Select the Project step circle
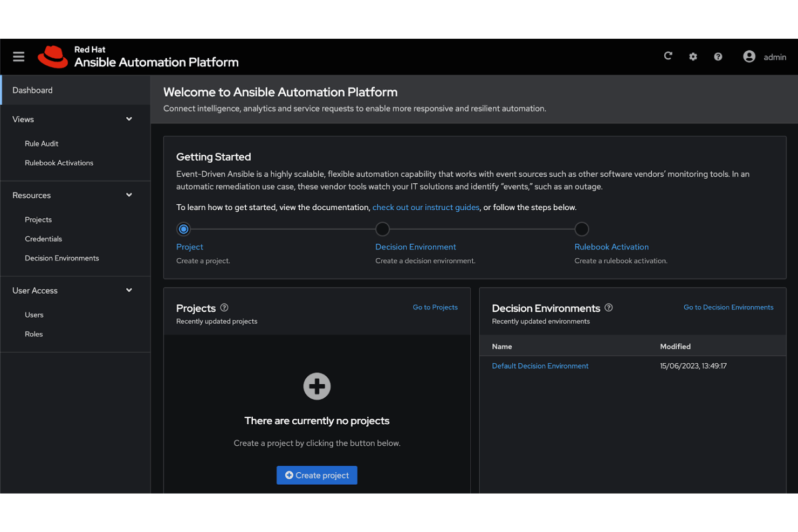The height and width of the screenshot is (532, 798). pos(184,229)
